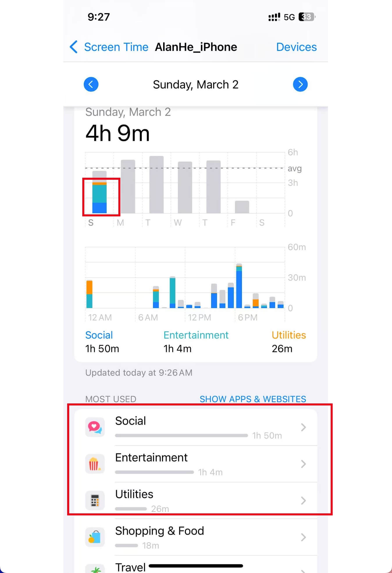Expand the Utilities row chevron
Image resolution: width=392 pixels, height=573 pixels.
[x=303, y=500]
